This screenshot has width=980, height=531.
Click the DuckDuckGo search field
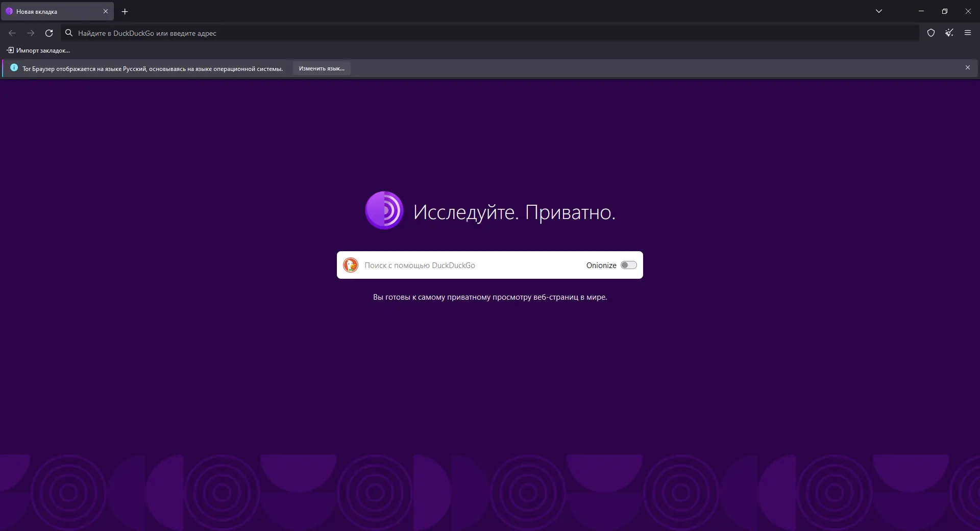(x=459, y=265)
